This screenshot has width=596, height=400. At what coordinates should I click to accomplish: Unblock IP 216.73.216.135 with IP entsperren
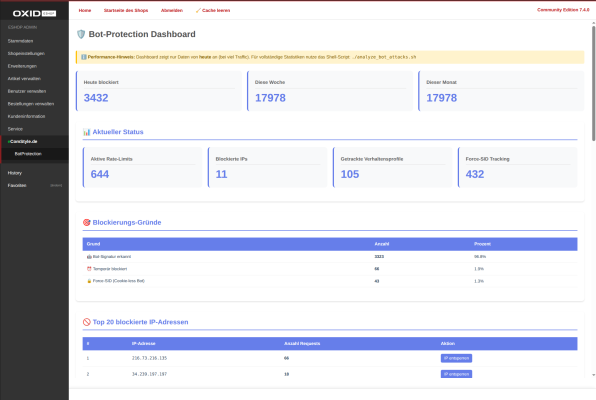(x=457, y=358)
